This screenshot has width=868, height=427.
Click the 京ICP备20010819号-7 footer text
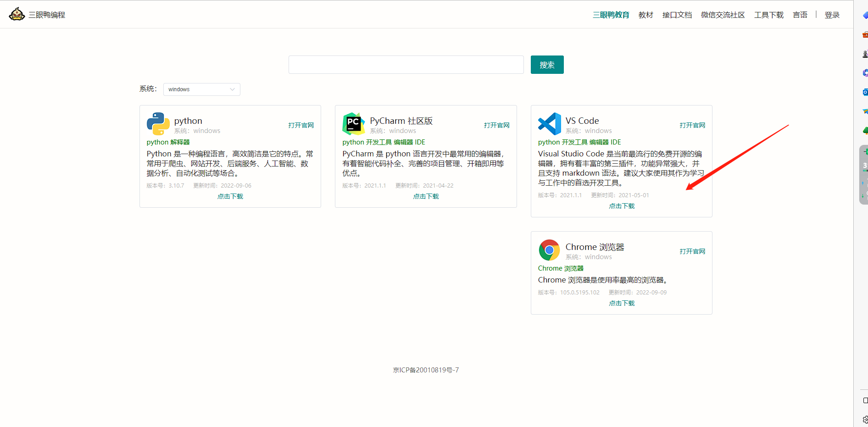(x=426, y=370)
